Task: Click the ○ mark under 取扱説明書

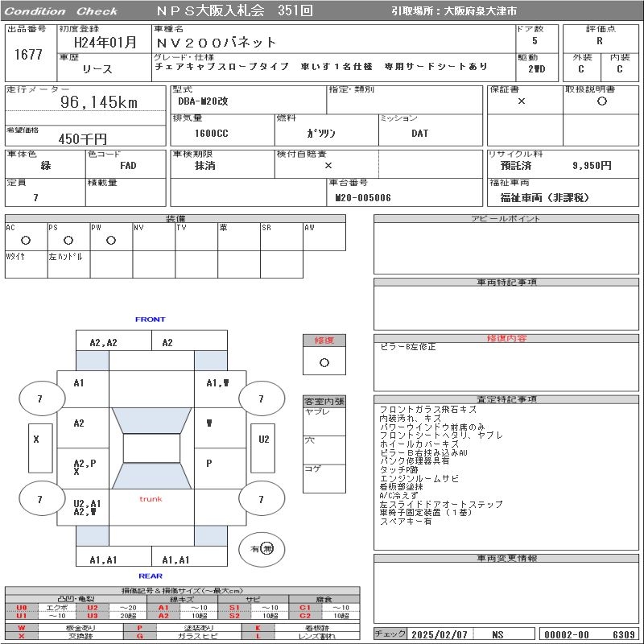Action: 601,101
